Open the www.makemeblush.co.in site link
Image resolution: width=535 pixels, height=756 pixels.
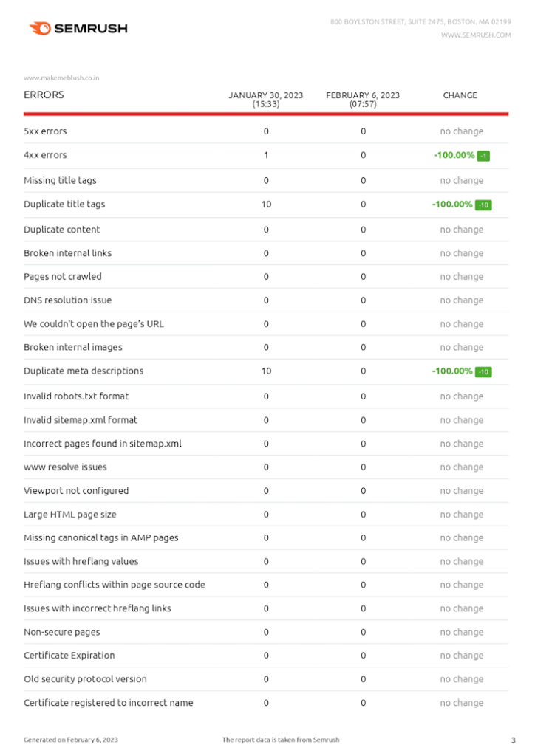61,78
